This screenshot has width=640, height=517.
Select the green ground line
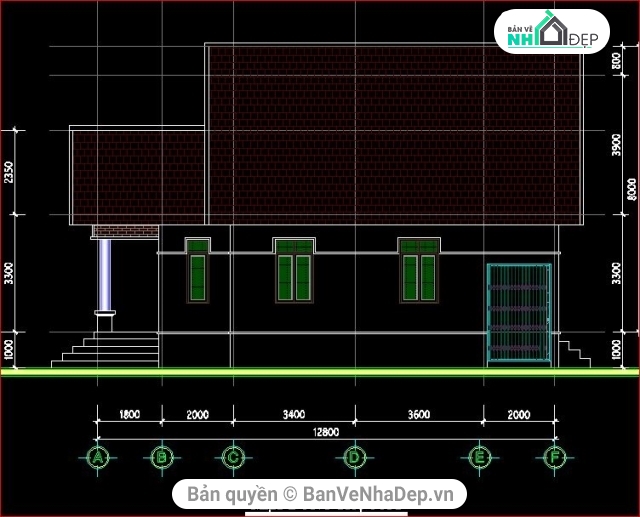click(320, 372)
